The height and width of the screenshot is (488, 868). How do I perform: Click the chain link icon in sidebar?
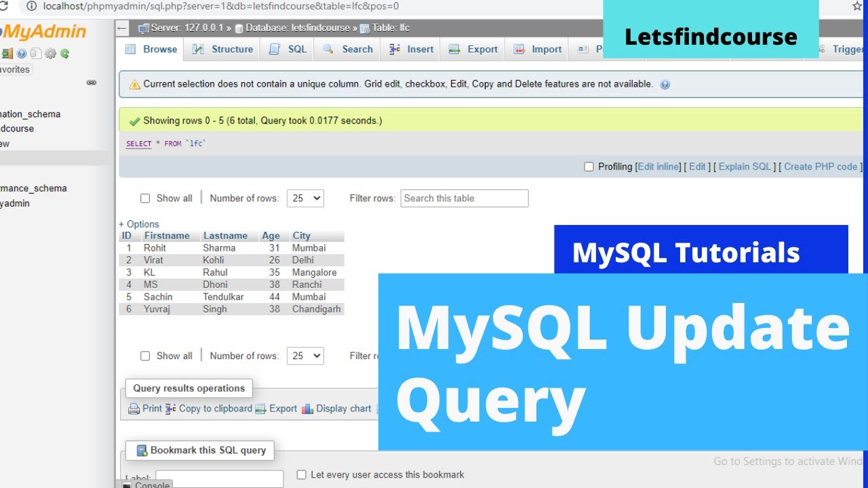92,83
